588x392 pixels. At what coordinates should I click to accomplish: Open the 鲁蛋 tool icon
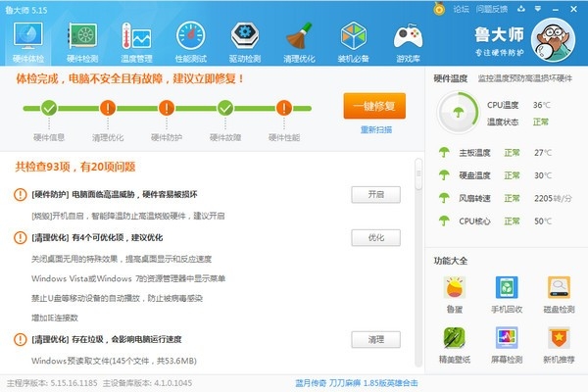point(455,288)
